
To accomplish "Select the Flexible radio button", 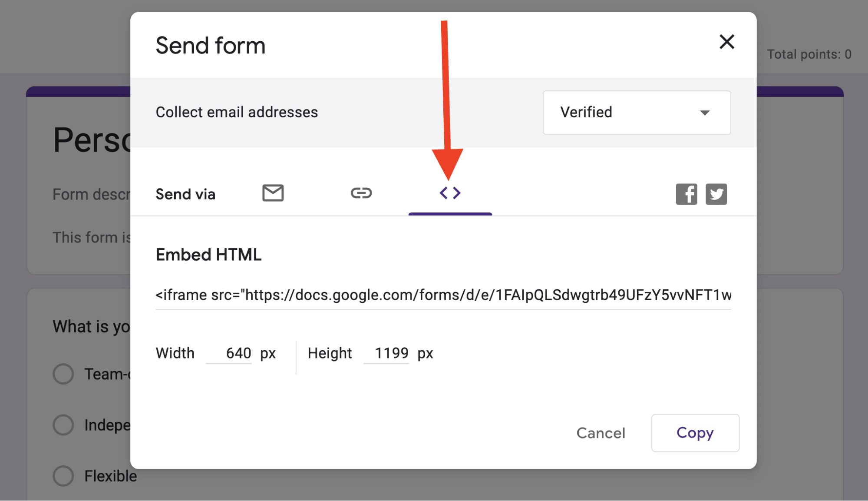I will 63,476.
